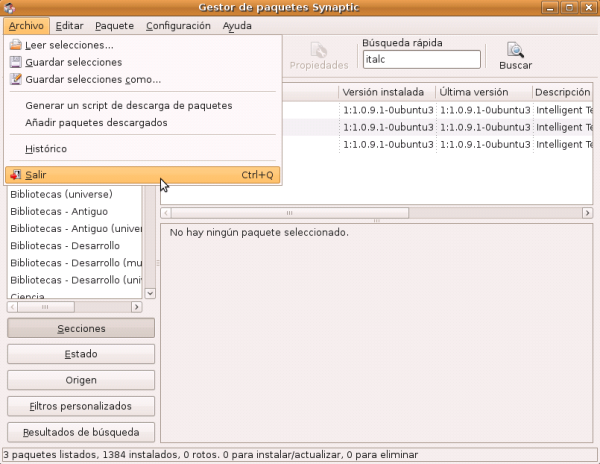Click the section list scroll-down arrow
Viewport: 600px width, 464px height.
[151, 293]
